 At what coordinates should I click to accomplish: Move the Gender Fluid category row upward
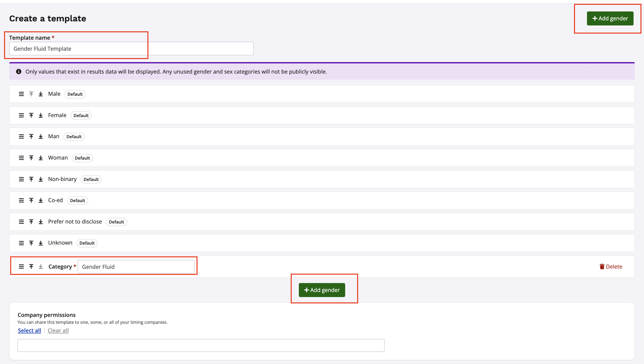pos(31,266)
